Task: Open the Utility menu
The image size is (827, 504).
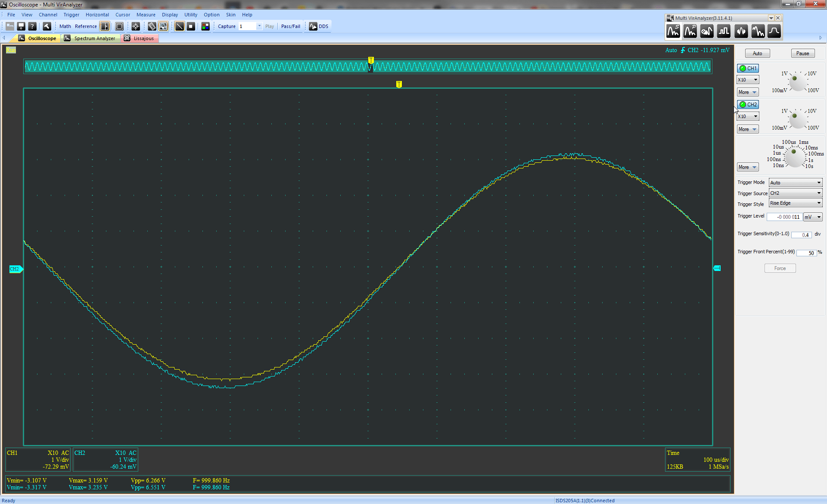Action: click(x=191, y=15)
